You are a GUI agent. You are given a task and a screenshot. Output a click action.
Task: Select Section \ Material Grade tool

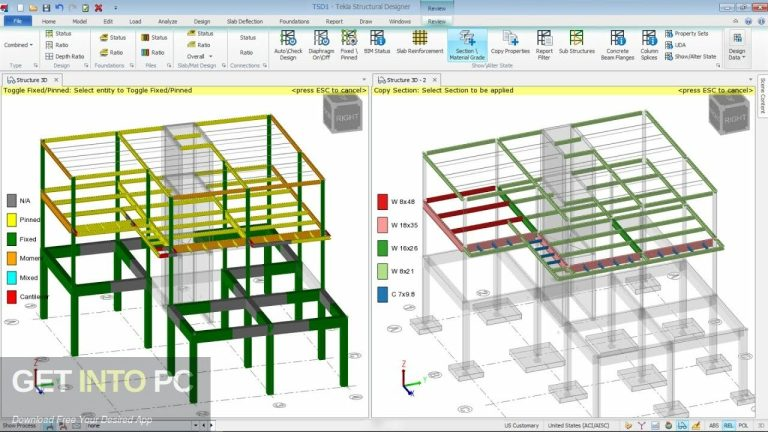coord(467,45)
